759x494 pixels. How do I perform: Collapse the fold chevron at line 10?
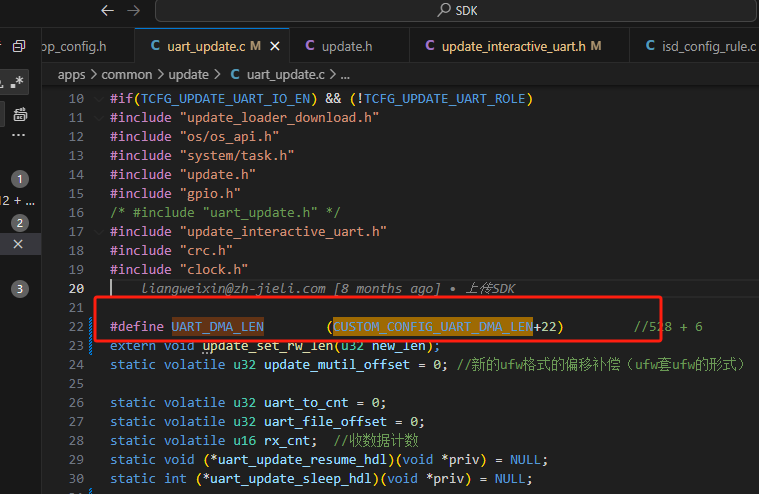[99, 99]
